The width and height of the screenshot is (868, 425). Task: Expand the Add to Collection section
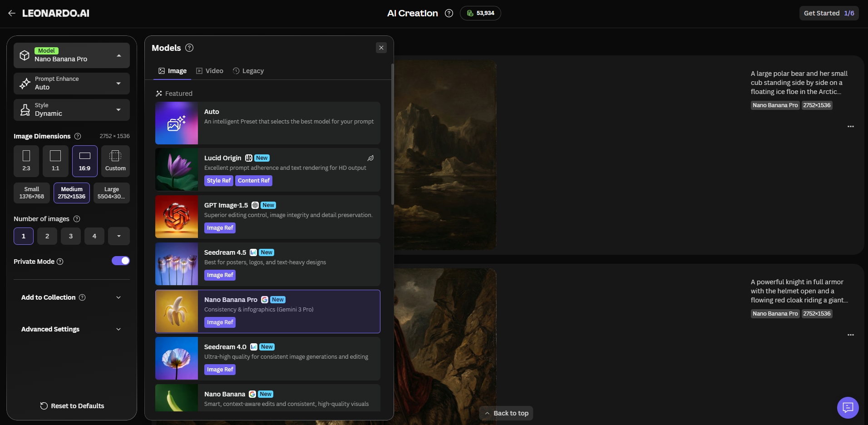(x=72, y=297)
